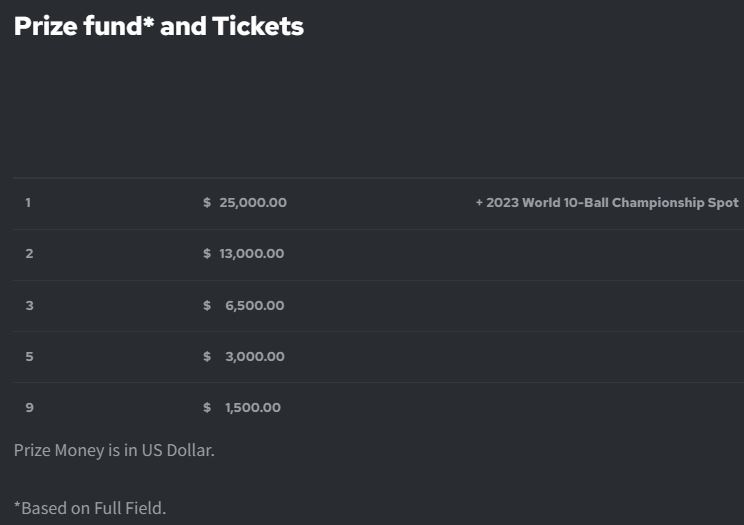Click the word 'Tickets' in the heading

257,26
